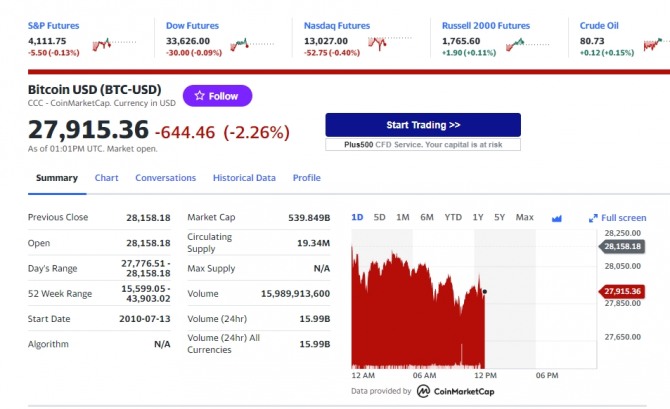Select the YTD chart range

453,218
